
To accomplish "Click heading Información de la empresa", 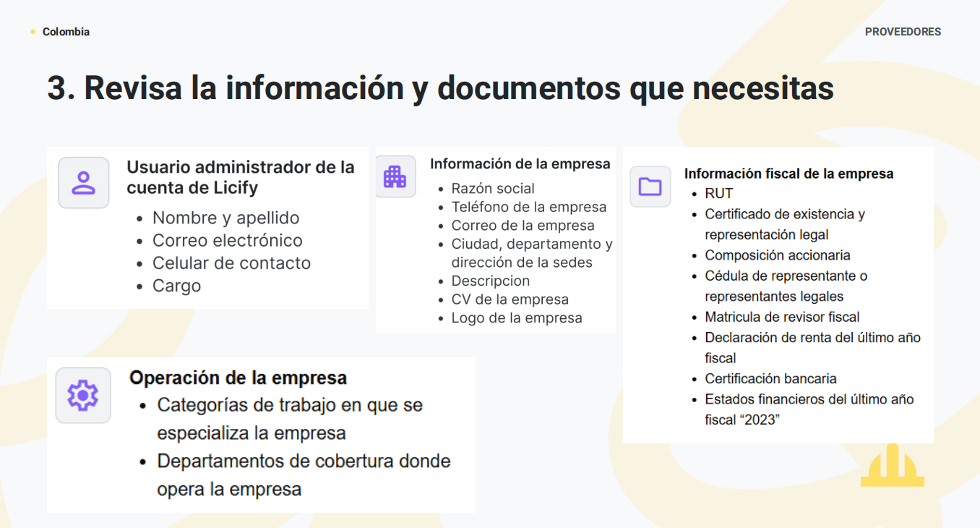I will [x=520, y=164].
